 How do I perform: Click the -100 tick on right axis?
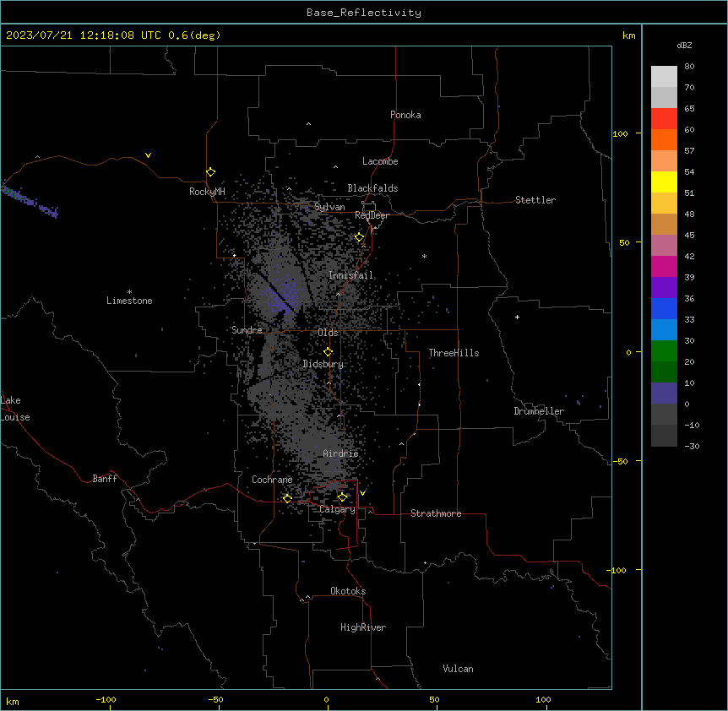point(617,570)
